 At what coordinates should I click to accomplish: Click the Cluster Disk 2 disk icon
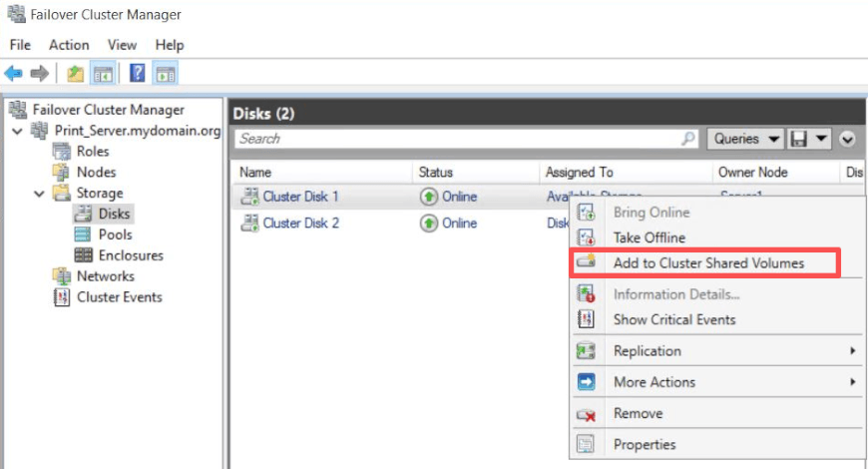point(249,224)
